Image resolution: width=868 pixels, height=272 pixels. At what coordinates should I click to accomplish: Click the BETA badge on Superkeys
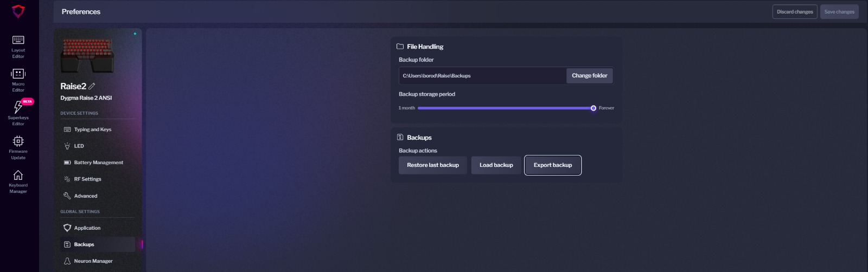click(27, 101)
